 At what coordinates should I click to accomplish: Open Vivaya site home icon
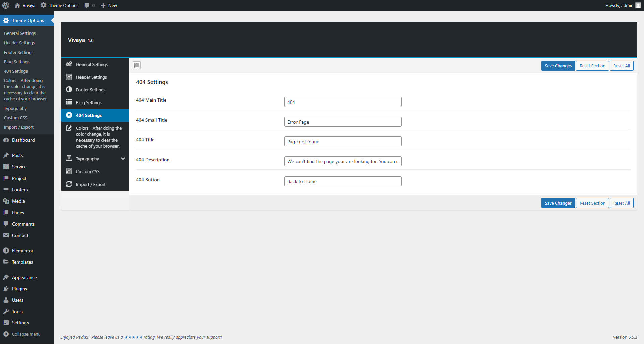click(x=17, y=5)
